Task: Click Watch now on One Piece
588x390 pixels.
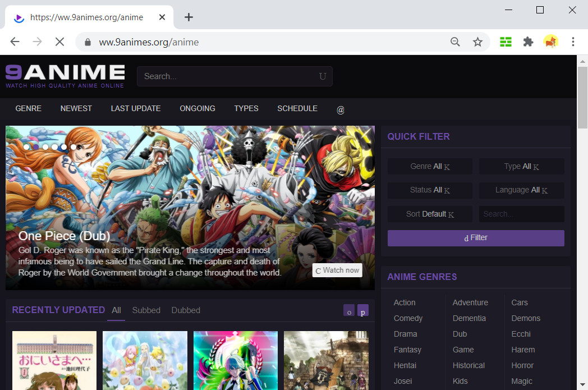Action: pyautogui.click(x=337, y=270)
